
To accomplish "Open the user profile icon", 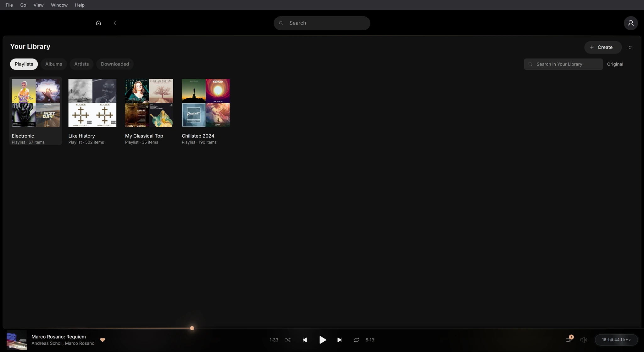I will click(x=630, y=23).
